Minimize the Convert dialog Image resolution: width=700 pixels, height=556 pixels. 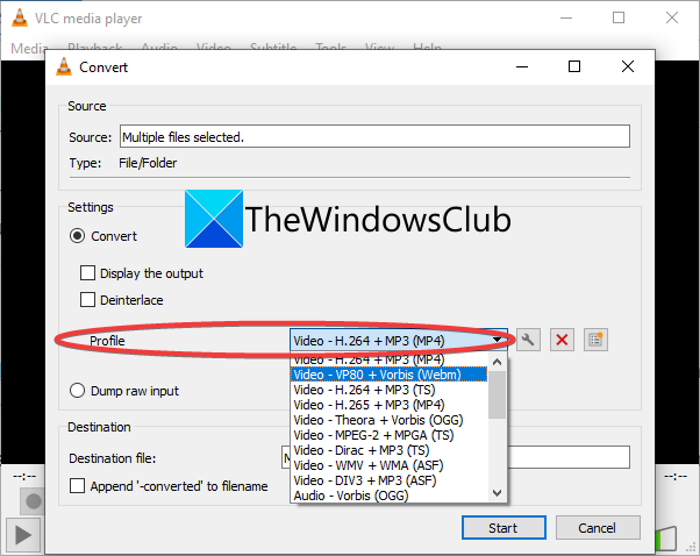point(522,67)
